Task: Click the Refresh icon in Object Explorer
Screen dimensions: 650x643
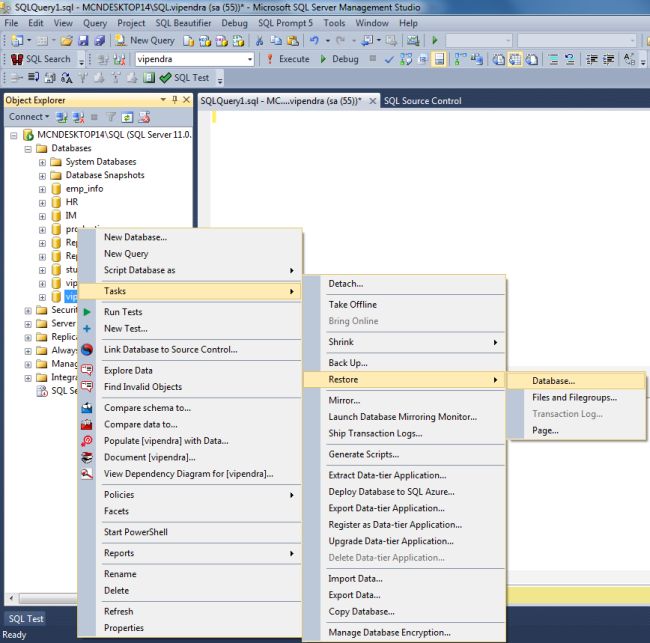Action: [127, 117]
